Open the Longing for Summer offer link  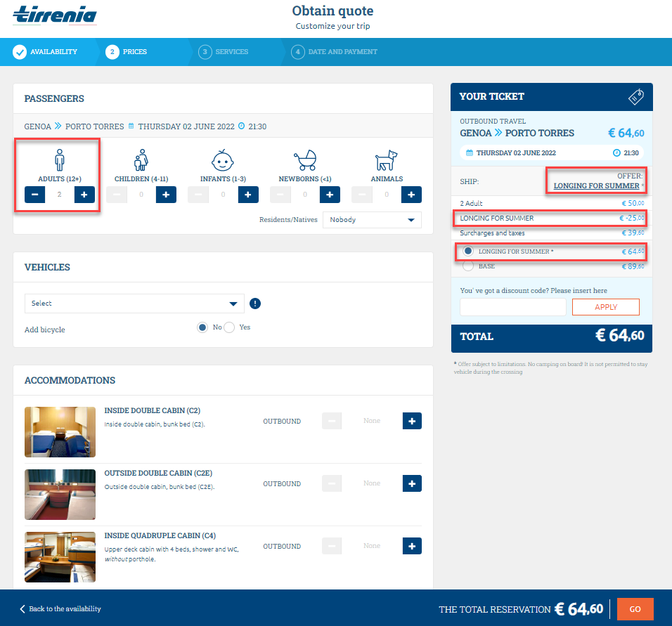click(596, 186)
